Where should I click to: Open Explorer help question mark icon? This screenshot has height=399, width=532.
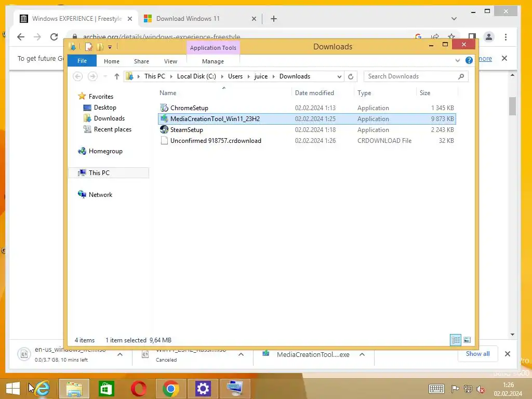pos(469,60)
